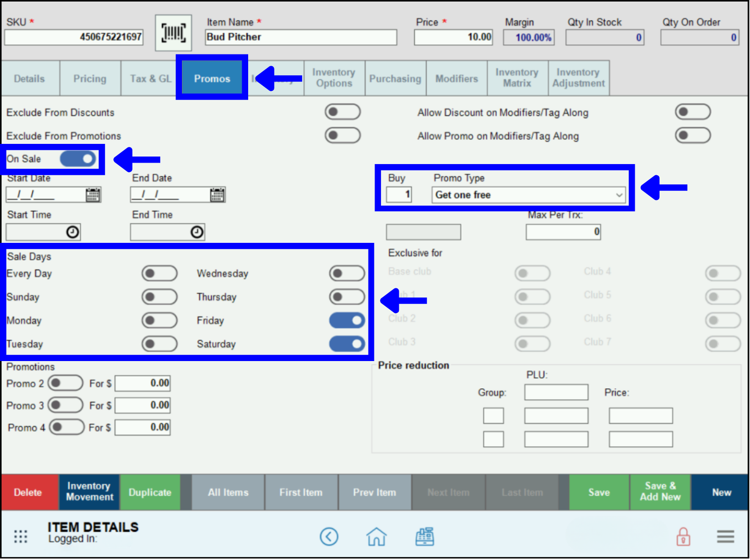The image size is (750, 560).
Task: Switch to the Details tab
Action: 30,79
